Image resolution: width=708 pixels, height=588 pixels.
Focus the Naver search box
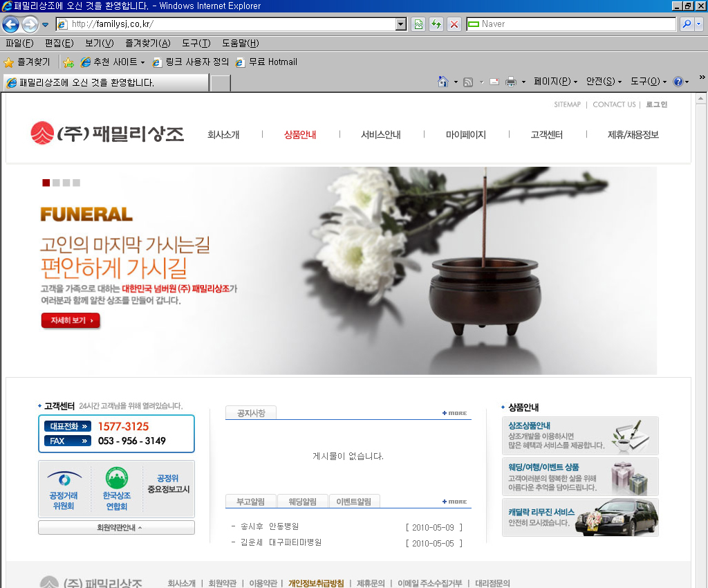[x=571, y=24]
